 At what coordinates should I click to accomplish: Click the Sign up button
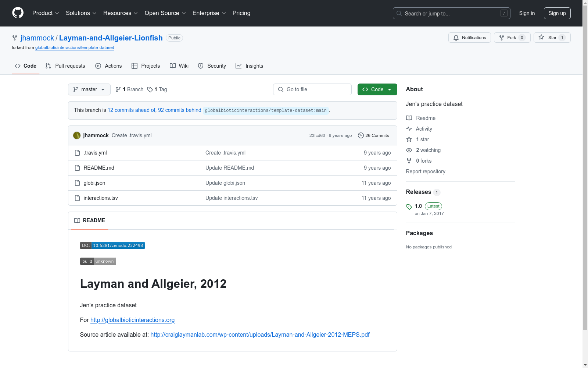coord(557,13)
